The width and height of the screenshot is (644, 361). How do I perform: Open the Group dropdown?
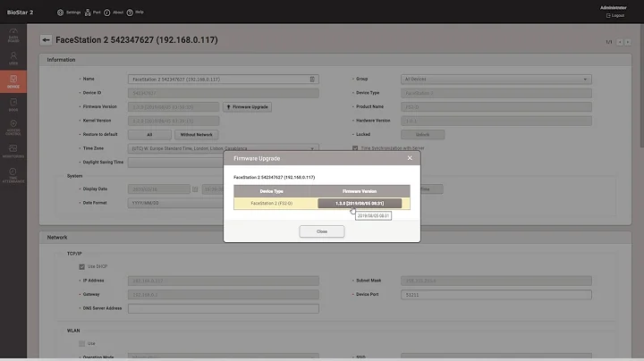tap(496, 80)
